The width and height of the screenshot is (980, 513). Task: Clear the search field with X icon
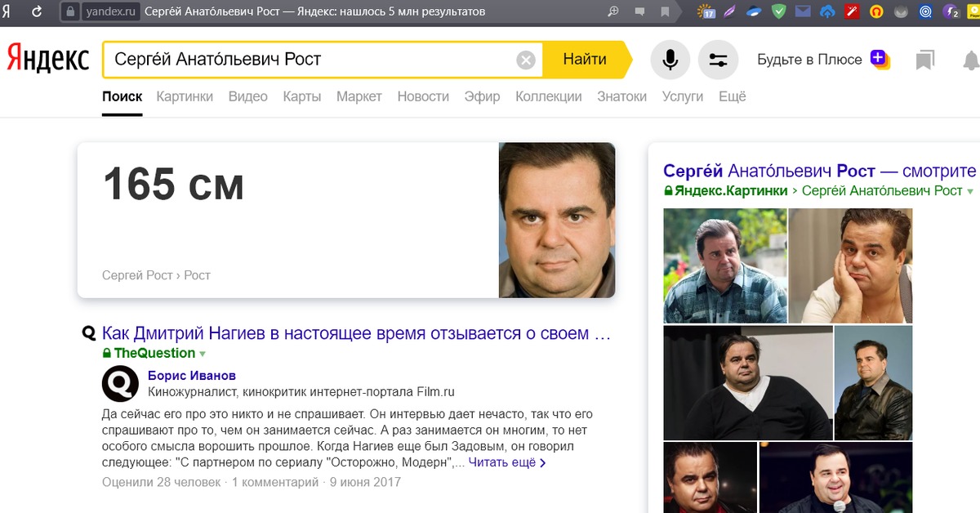(x=526, y=60)
